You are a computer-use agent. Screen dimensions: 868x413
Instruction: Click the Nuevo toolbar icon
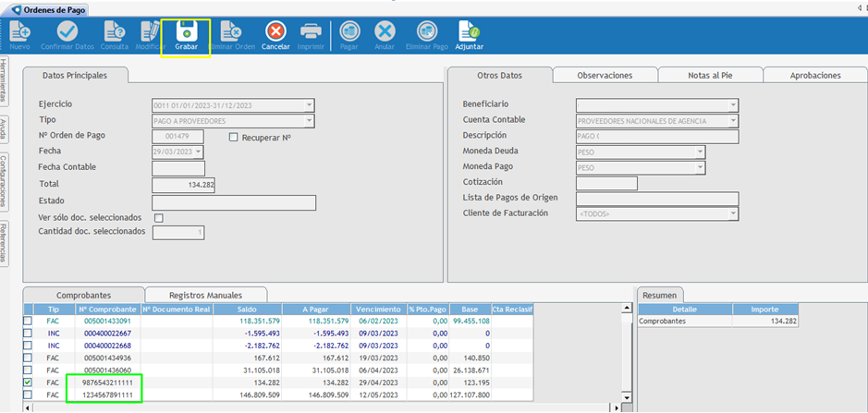(x=19, y=30)
